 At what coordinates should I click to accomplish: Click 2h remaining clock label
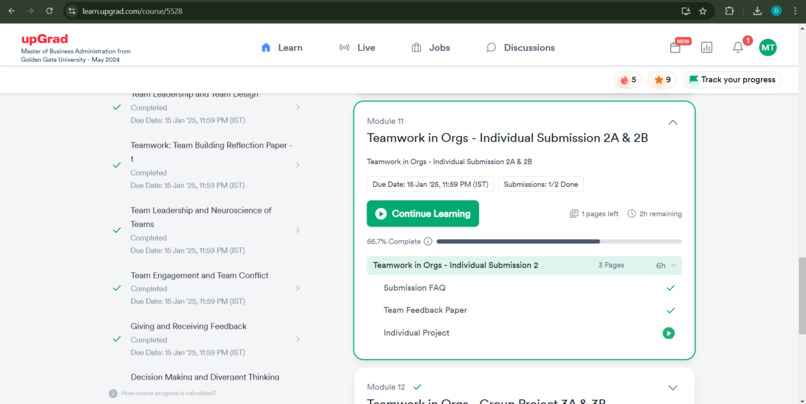click(x=654, y=214)
